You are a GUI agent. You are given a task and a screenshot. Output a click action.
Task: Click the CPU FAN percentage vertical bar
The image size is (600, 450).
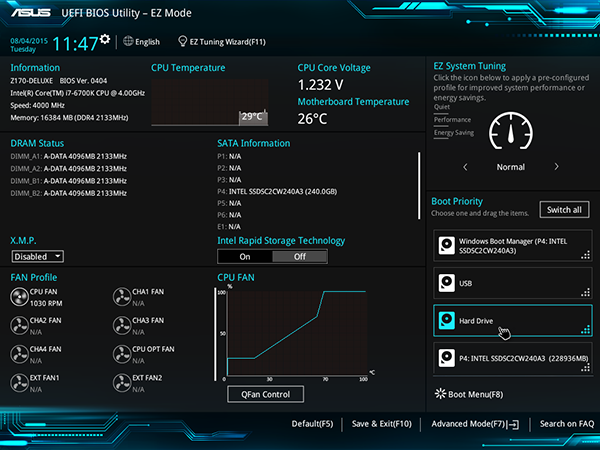click(215, 334)
